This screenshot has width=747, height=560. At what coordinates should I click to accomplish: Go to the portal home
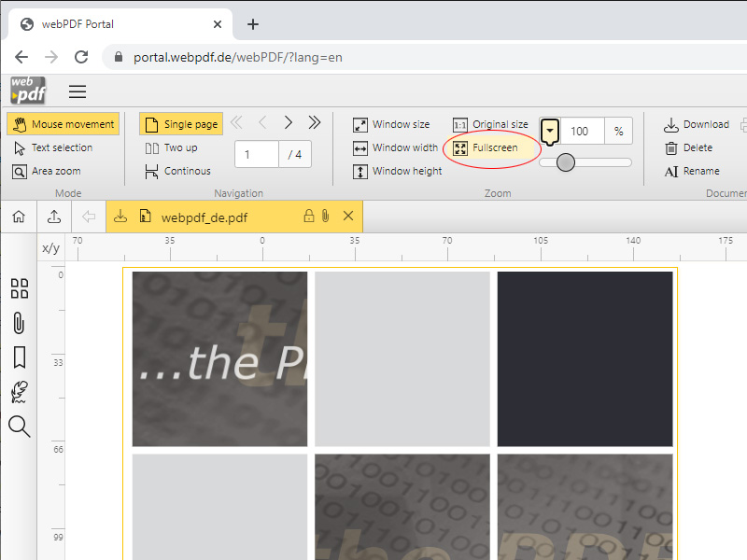[x=19, y=217]
